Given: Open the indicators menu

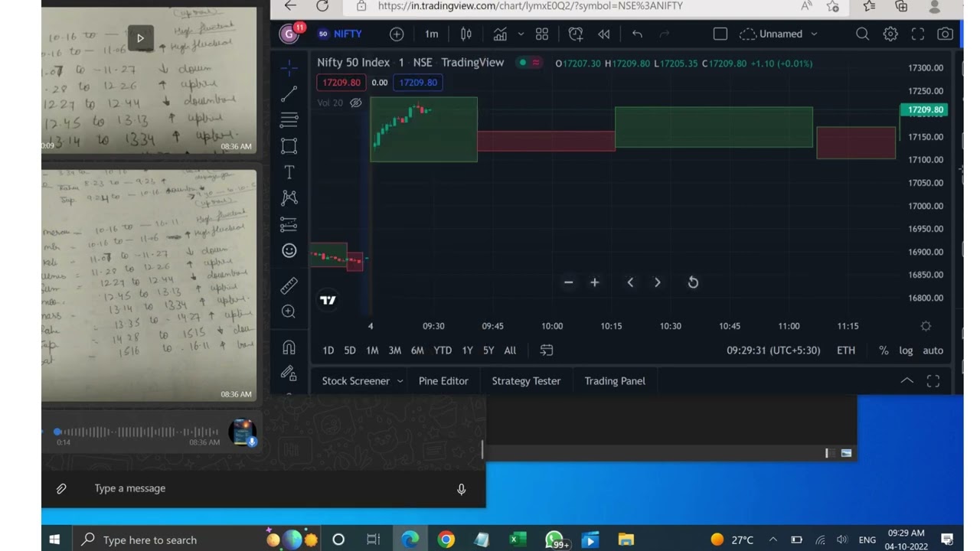Looking at the screenshot, I should pyautogui.click(x=500, y=34).
